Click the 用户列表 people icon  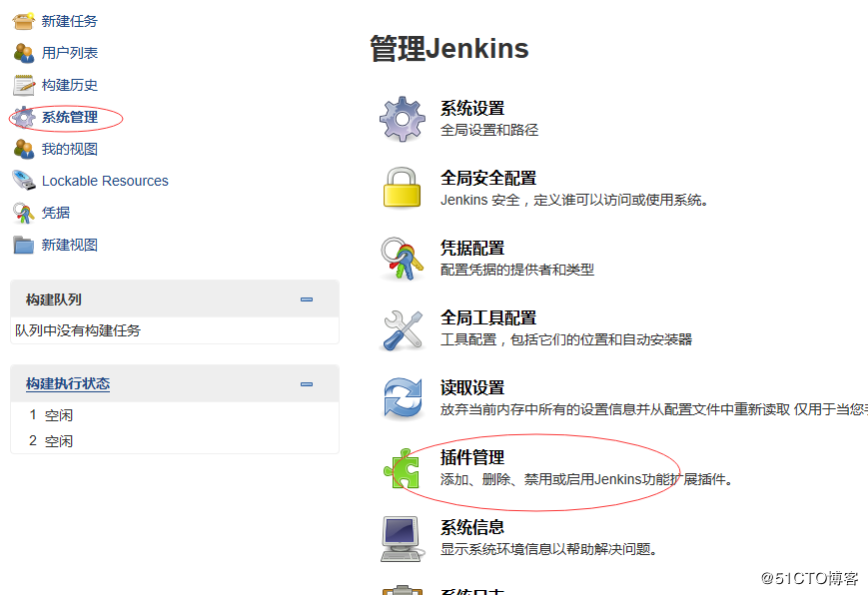24,53
